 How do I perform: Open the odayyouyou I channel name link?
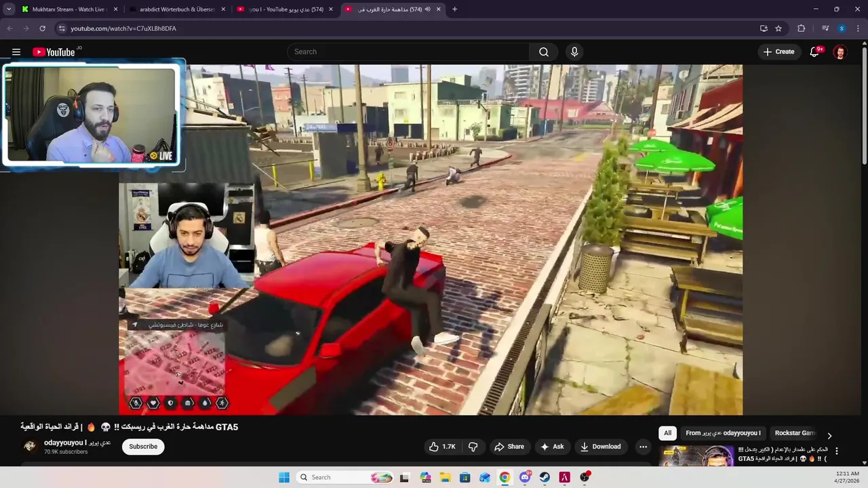point(77,443)
